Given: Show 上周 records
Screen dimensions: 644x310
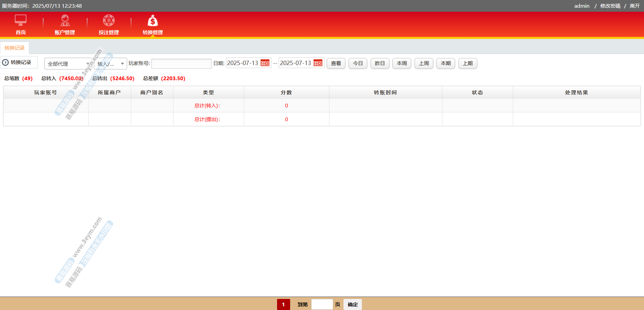Looking at the screenshot, I should click(x=424, y=63).
